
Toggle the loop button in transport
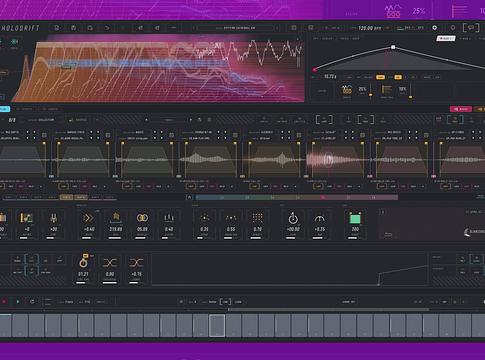click(32, 302)
